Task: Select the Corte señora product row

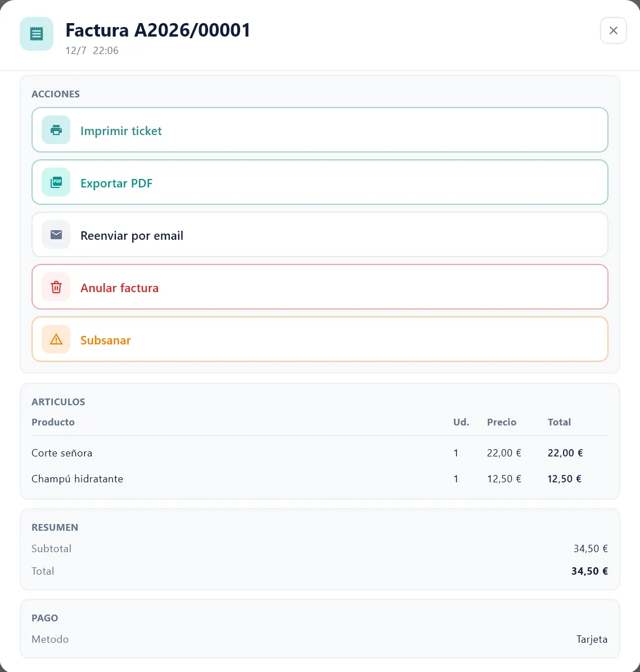Action: point(320,453)
